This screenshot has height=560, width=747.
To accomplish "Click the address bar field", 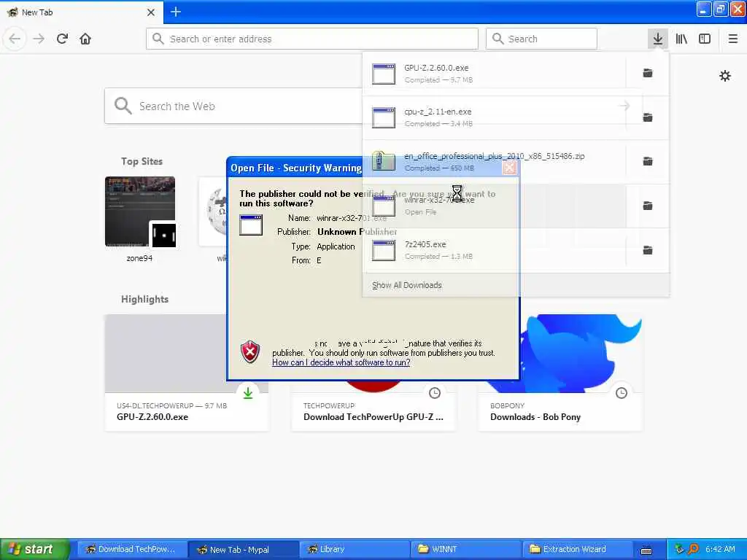I will pyautogui.click(x=312, y=39).
